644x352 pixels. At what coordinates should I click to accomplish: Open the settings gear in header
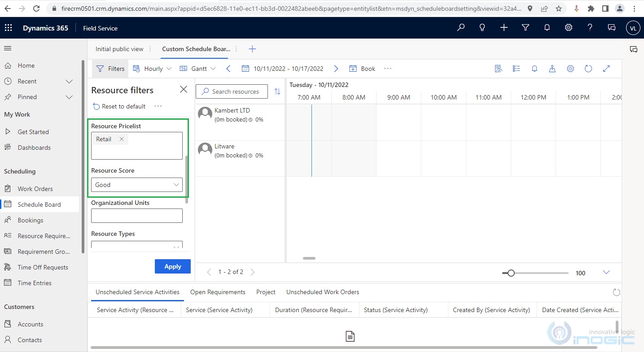[x=568, y=28]
